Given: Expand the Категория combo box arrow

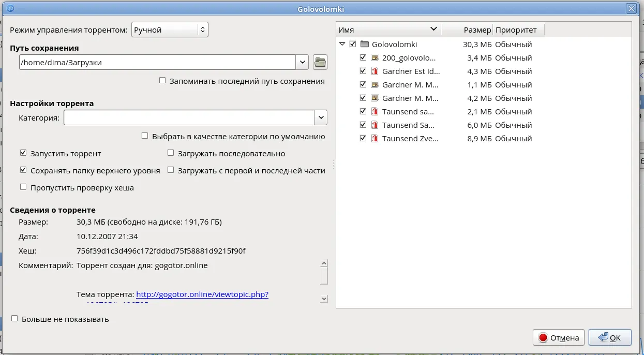Looking at the screenshot, I should pyautogui.click(x=321, y=118).
